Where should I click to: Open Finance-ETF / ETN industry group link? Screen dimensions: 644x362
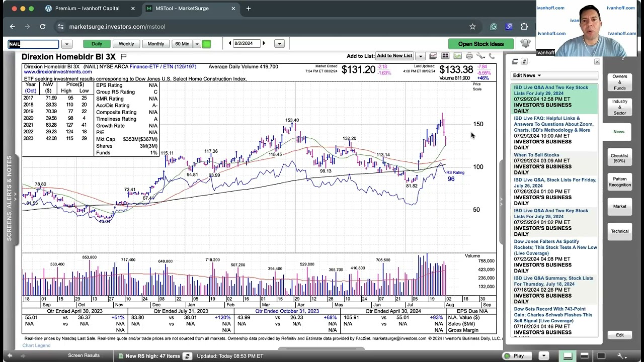163,66
